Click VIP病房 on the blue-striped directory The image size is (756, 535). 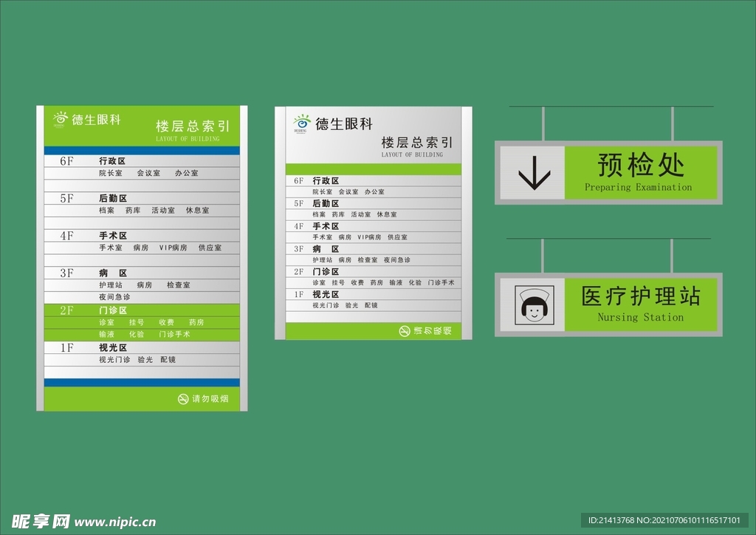point(173,248)
